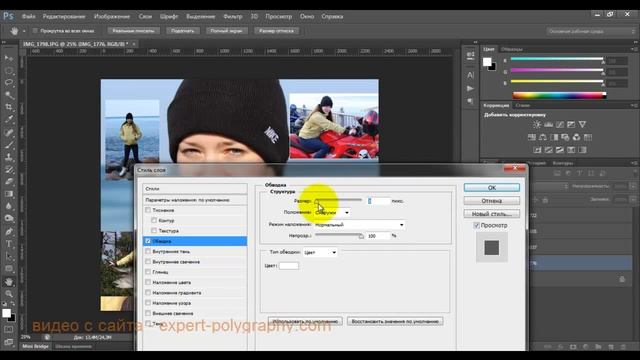Switch to the Образцы tab
The image size is (640, 360).
tap(512, 49)
